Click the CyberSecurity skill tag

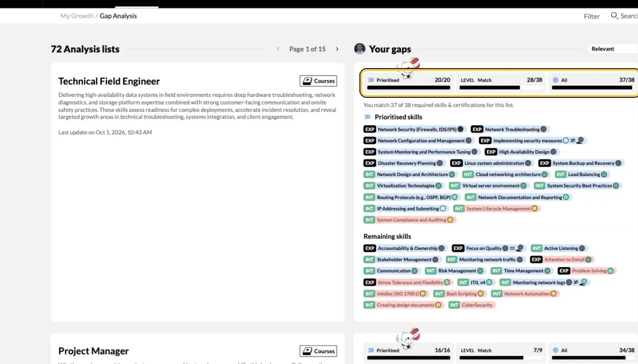471,305
